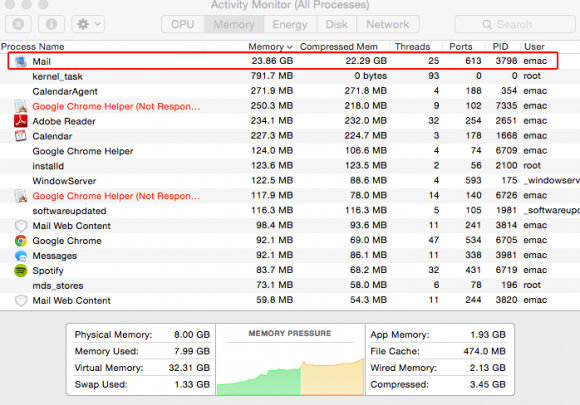
Task: Click the Wired Memory 2.13 GB value
Action: pos(488,368)
